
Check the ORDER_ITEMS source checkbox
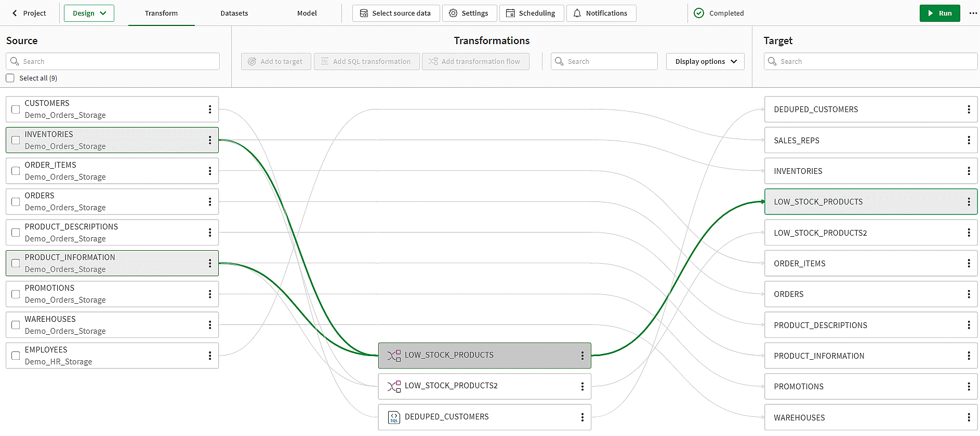tap(16, 171)
